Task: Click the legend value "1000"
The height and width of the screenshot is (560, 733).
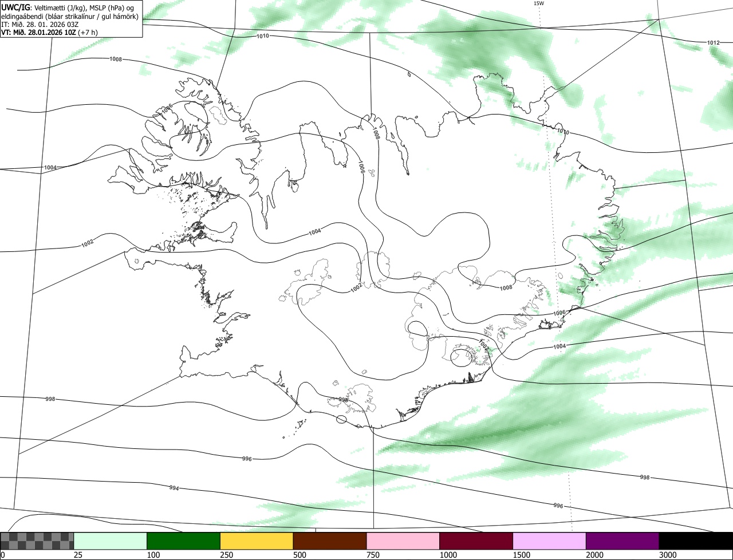Action: [x=448, y=554]
